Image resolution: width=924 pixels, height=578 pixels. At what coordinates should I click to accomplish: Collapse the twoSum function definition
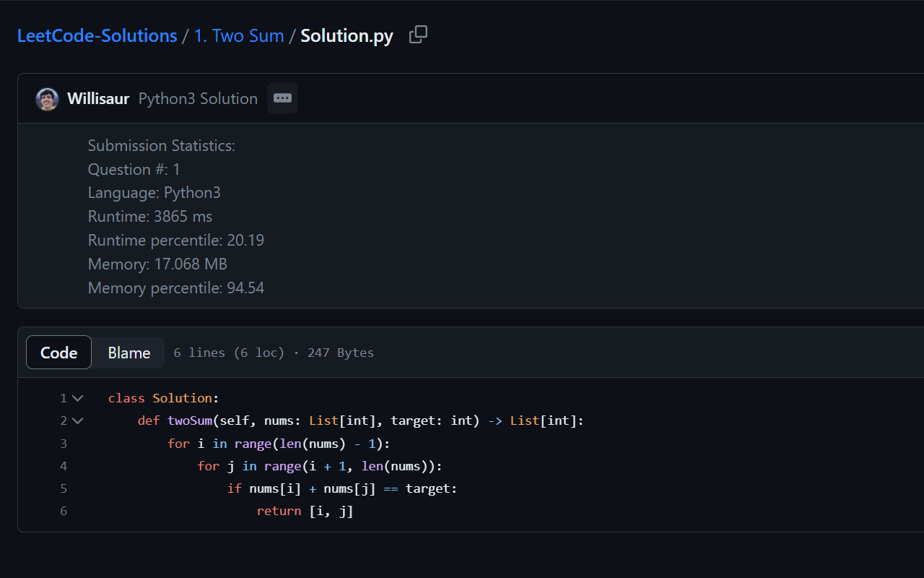coord(77,420)
